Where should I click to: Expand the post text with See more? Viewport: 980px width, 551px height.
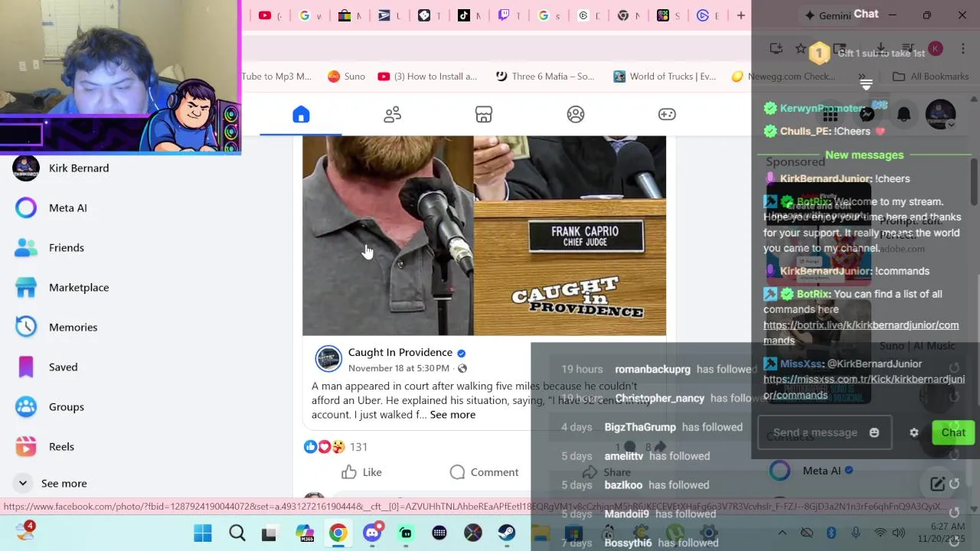tap(452, 415)
